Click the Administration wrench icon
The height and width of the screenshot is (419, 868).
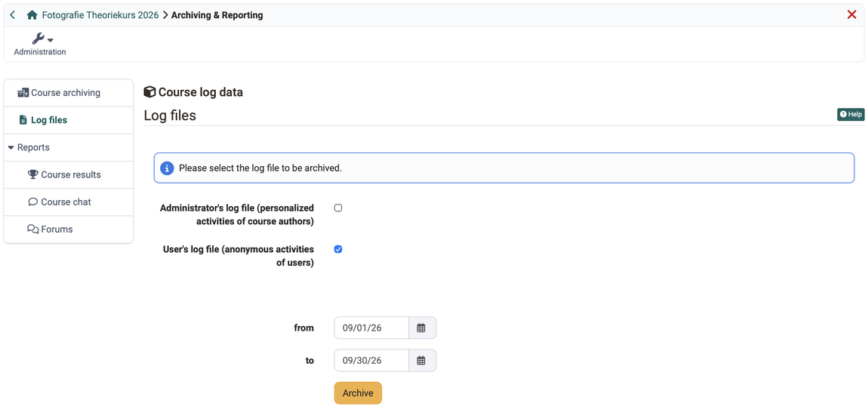[x=38, y=39]
